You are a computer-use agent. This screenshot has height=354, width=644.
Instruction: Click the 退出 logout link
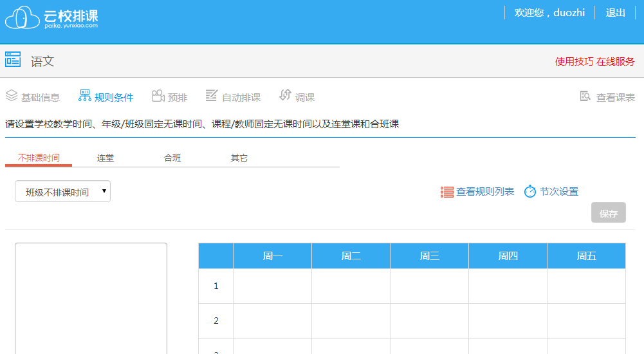(x=616, y=13)
